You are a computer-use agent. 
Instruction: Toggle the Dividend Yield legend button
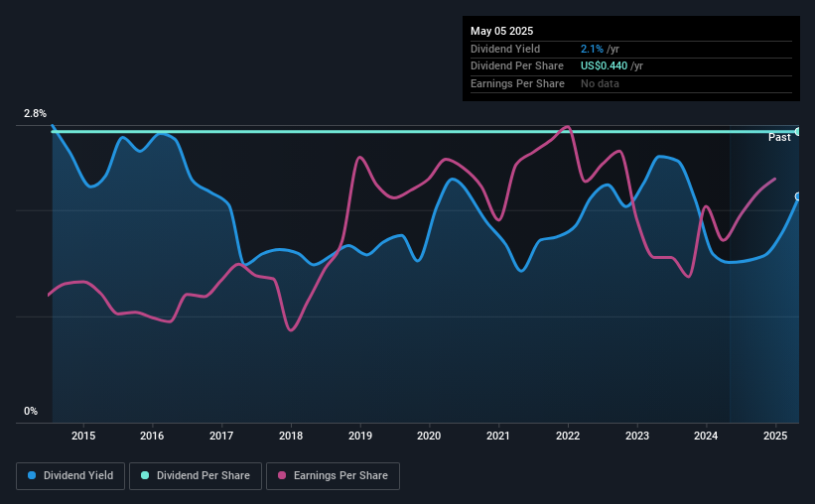[70, 476]
